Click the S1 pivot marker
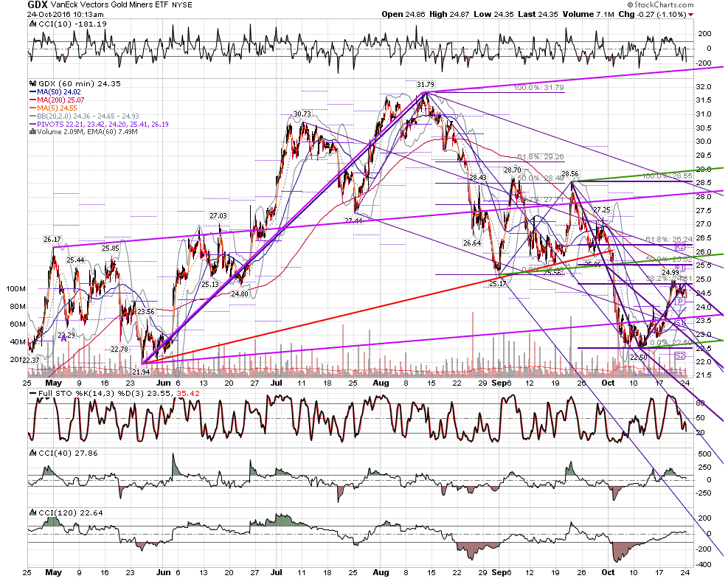 pyautogui.click(x=679, y=323)
